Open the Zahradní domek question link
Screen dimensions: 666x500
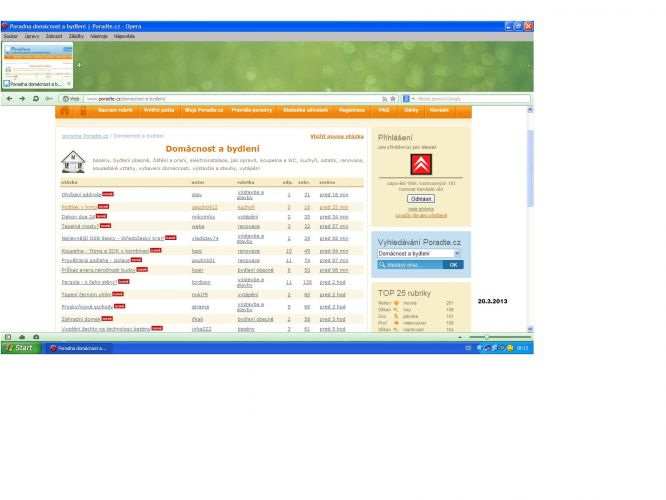pyautogui.click(x=81, y=319)
